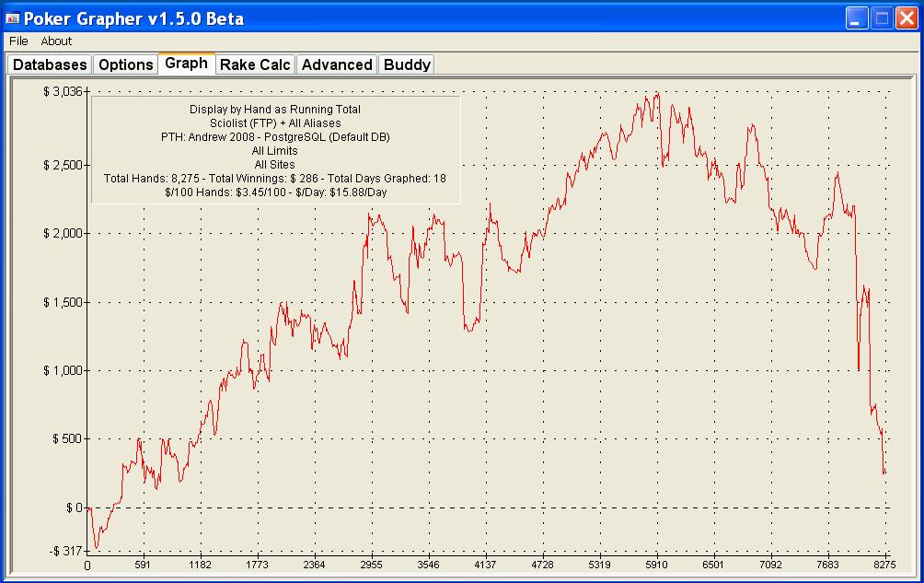Click the -$ 317 y-axis minimum label
The image size is (924, 583).
click(x=62, y=551)
